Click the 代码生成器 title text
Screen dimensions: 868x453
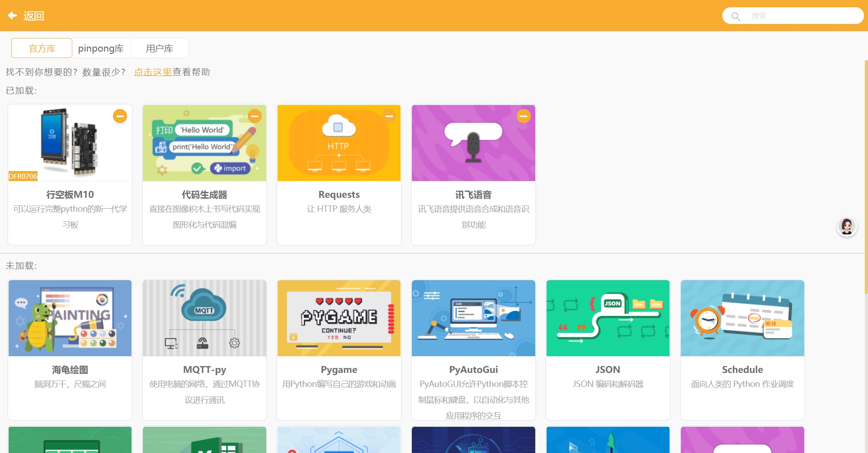point(204,195)
